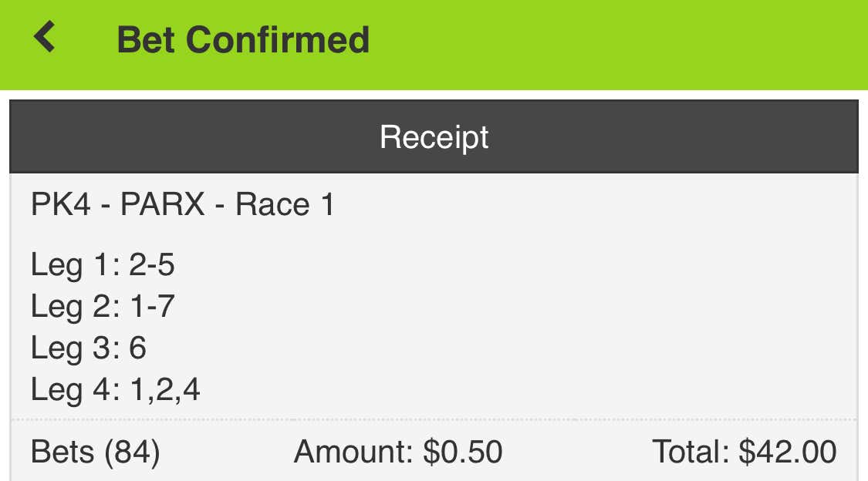Viewport: 868px width, 481px height.
Task: Click the Bets (84) count
Action: 95,452
